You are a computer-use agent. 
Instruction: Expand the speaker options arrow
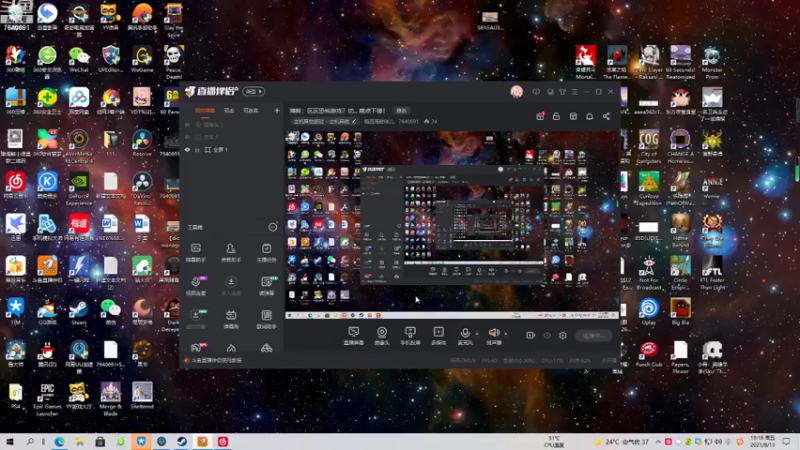click(x=506, y=334)
